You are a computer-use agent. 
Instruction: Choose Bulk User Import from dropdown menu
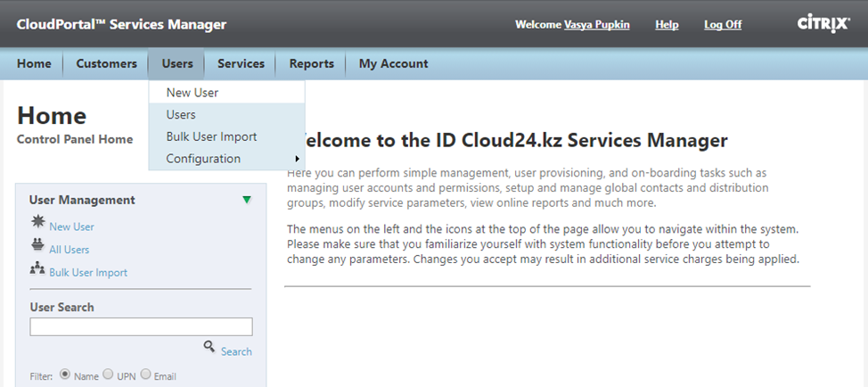(211, 136)
